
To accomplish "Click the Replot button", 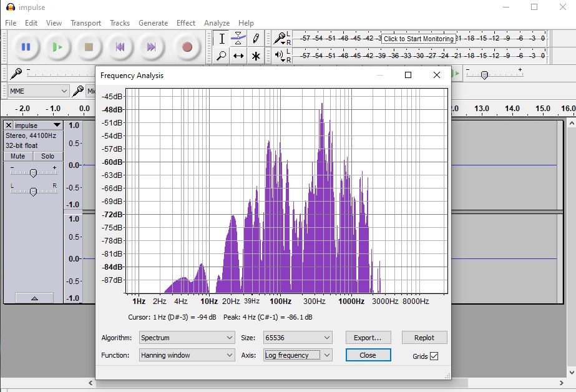I will coord(424,338).
